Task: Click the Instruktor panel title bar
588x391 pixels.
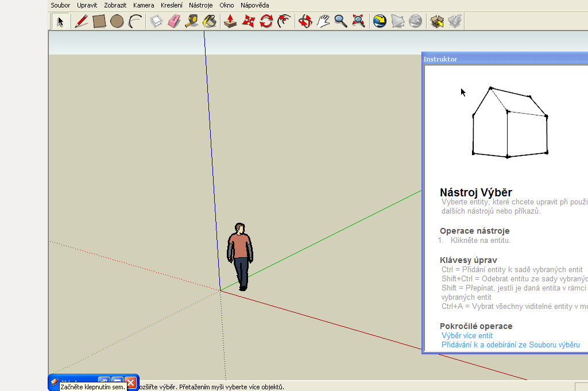Action: click(505, 59)
